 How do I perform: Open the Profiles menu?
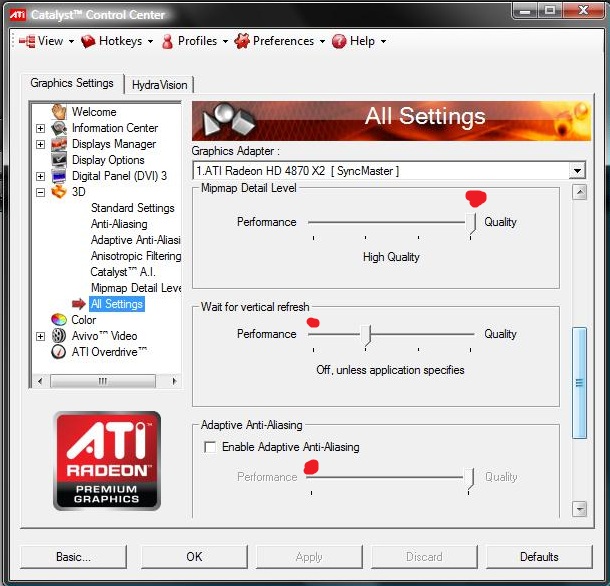point(197,41)
